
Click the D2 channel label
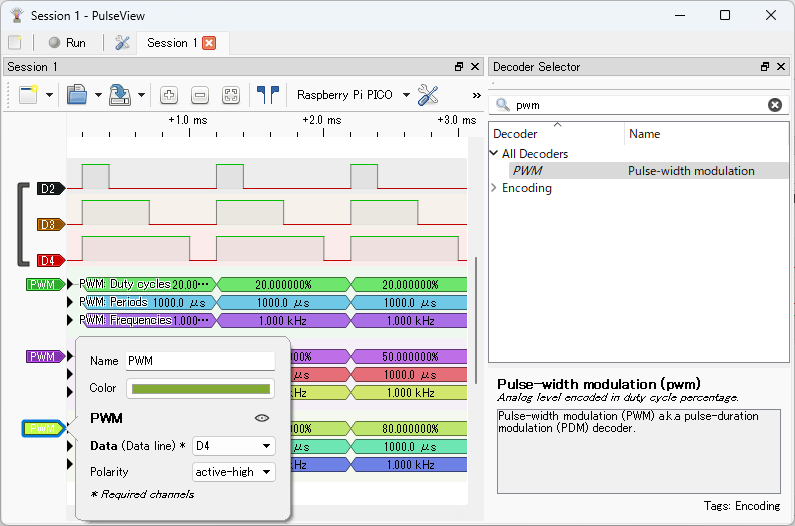coord(51,189)
